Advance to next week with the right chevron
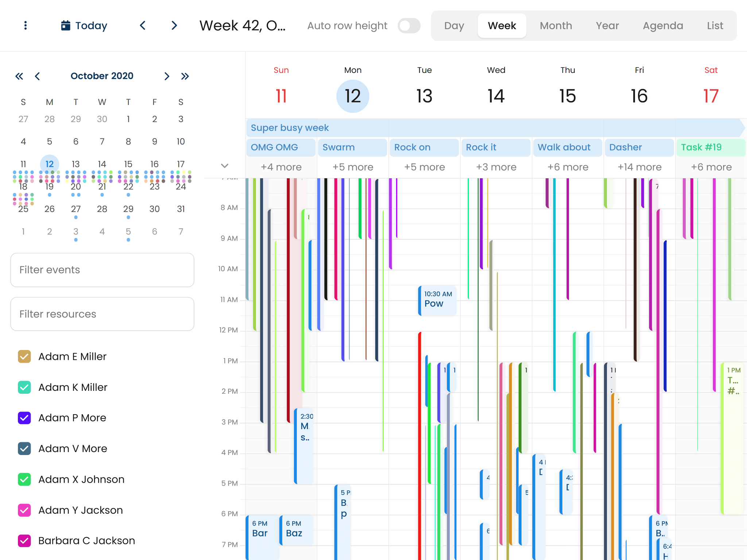This screenshot has height=560, width=747. (174, 26)
